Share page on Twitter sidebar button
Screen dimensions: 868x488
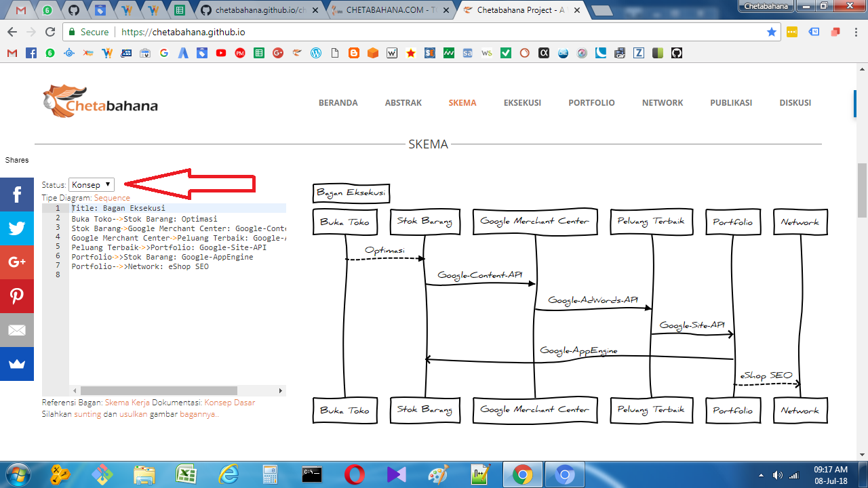(17, 228)
